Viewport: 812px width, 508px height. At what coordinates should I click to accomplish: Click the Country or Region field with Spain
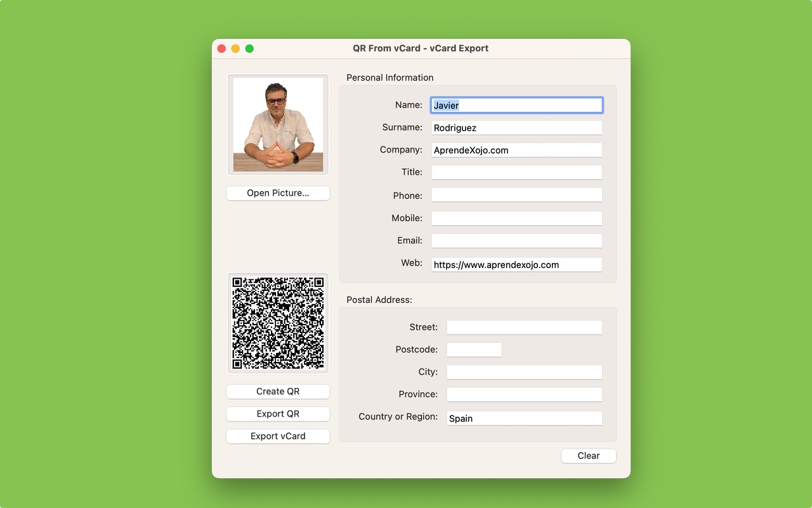[524, 418]
